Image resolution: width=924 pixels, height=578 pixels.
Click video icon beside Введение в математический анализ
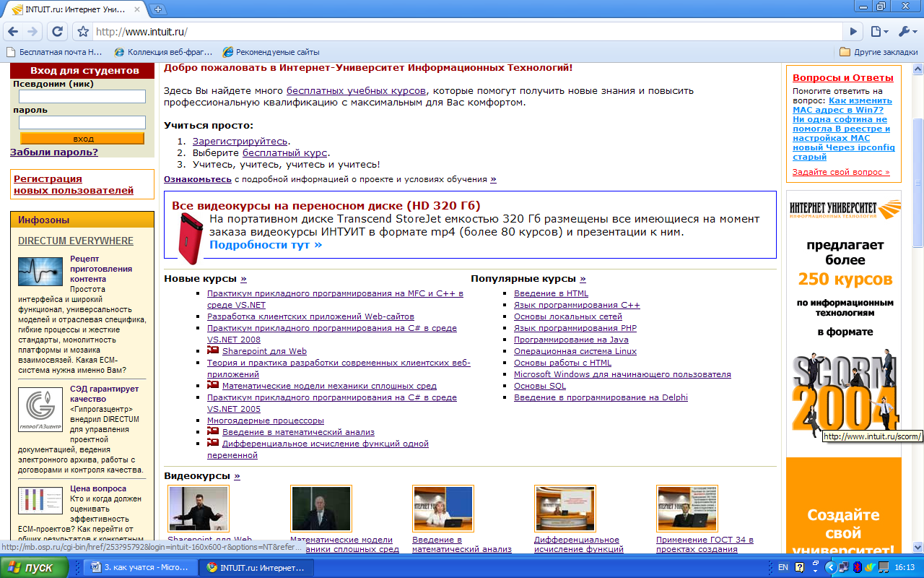coord(213,431)
